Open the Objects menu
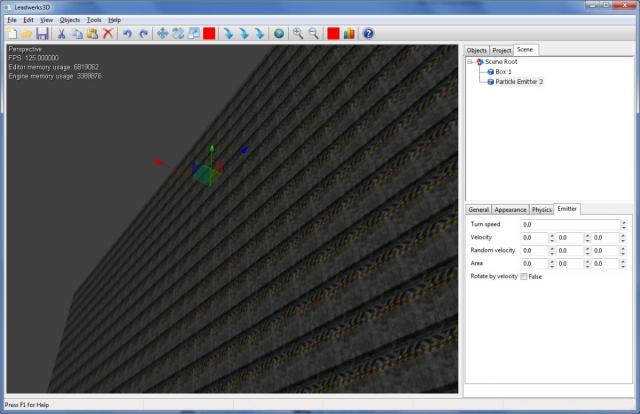Screen dimensions: 640x414 pyautogui.click(x=70, y=19)
